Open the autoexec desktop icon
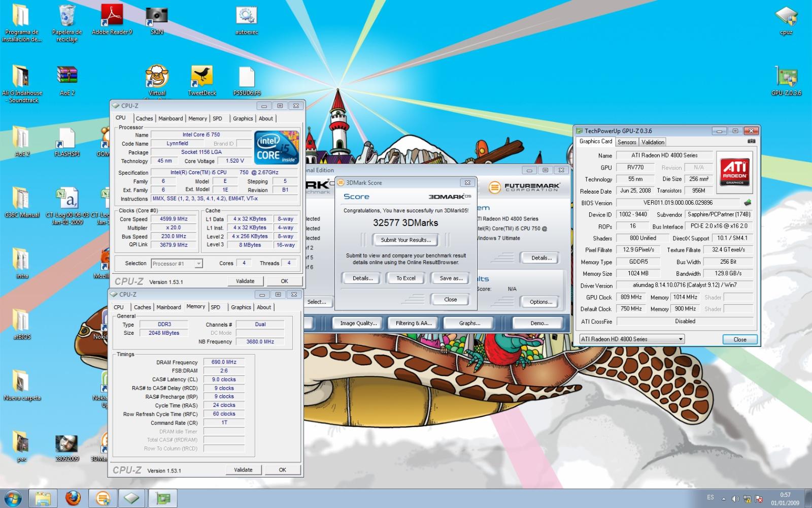812x508 pixels. (x=247, y=20)
